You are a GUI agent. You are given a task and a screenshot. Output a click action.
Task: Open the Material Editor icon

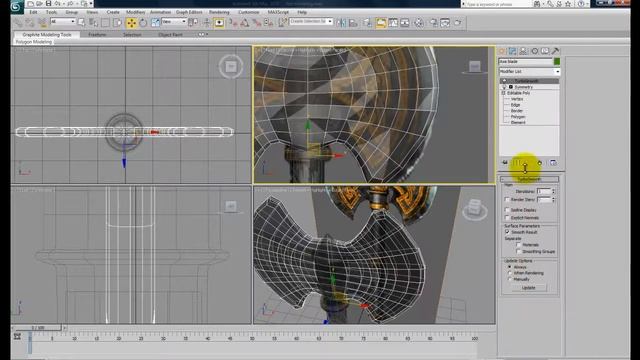[419, 23]
